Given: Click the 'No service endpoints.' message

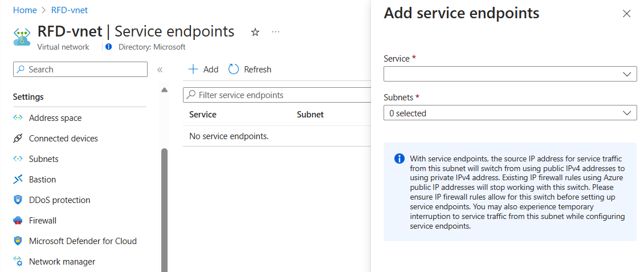Looking at the screenshot, I should (x=229, y=136).
